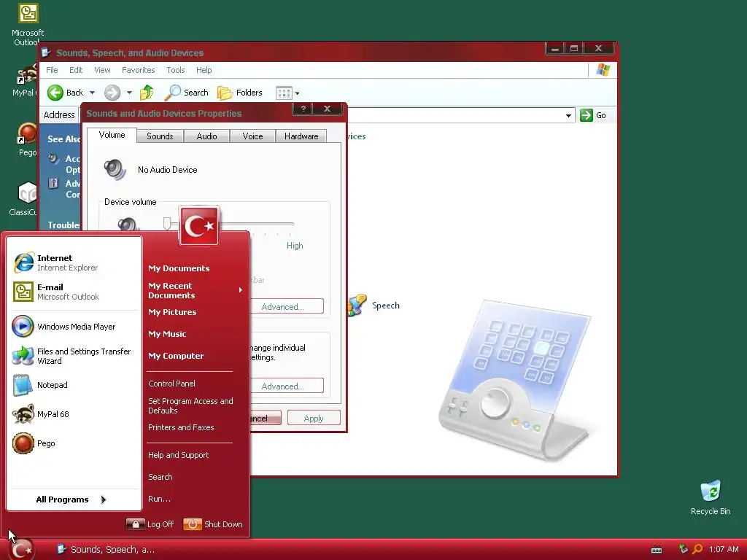
Task: Click the Start button on taskbar
Action: tap(23, 550)
